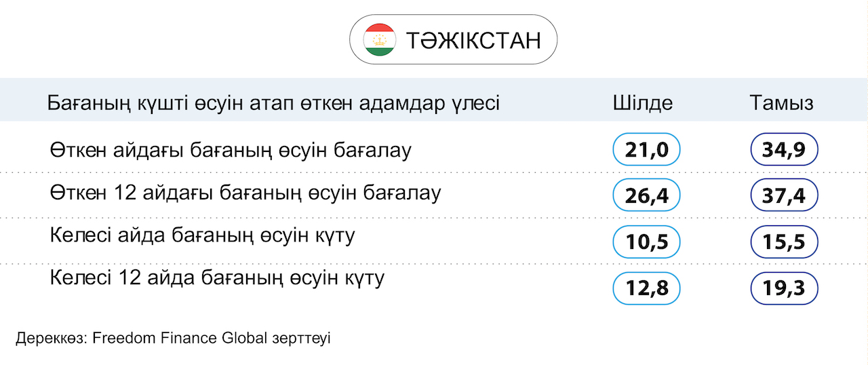Click the ТӘЖІКСТАН text label
868x365 pixels.
point(474,40)
